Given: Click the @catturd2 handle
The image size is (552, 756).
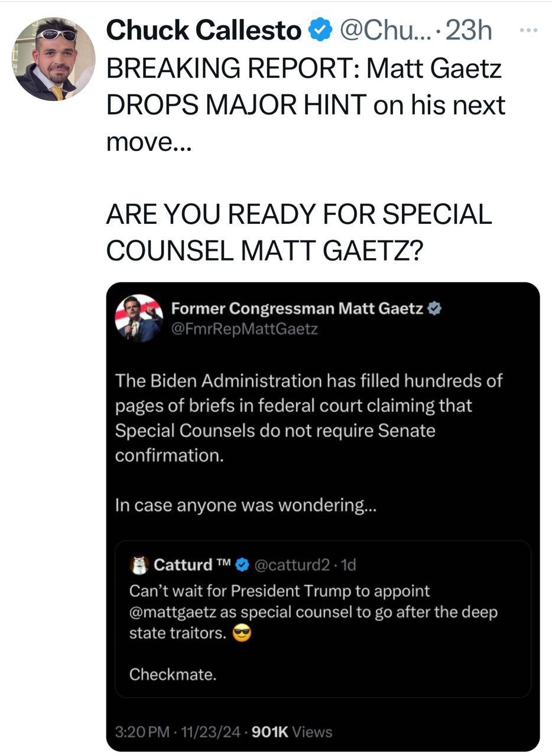Looking at the screenshot, I should pyautogui.click(x=291, y=565).
